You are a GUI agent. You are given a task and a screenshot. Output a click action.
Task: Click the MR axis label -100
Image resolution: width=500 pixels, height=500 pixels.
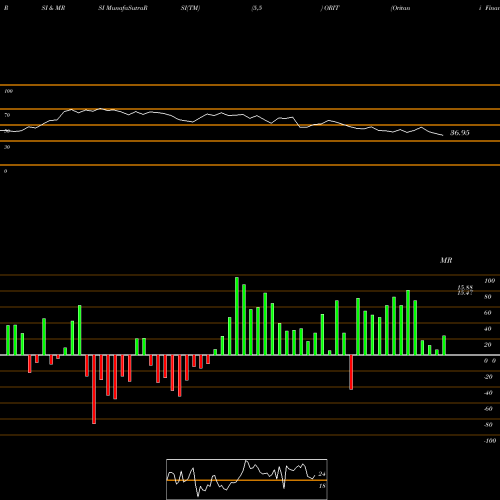pyautogui.click(x=490, y=441)
